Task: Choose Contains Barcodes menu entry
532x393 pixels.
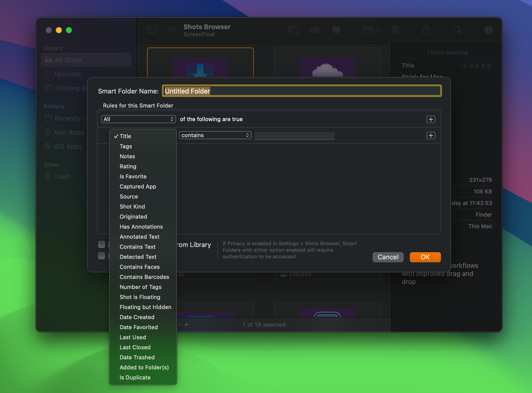Action: 143,277
